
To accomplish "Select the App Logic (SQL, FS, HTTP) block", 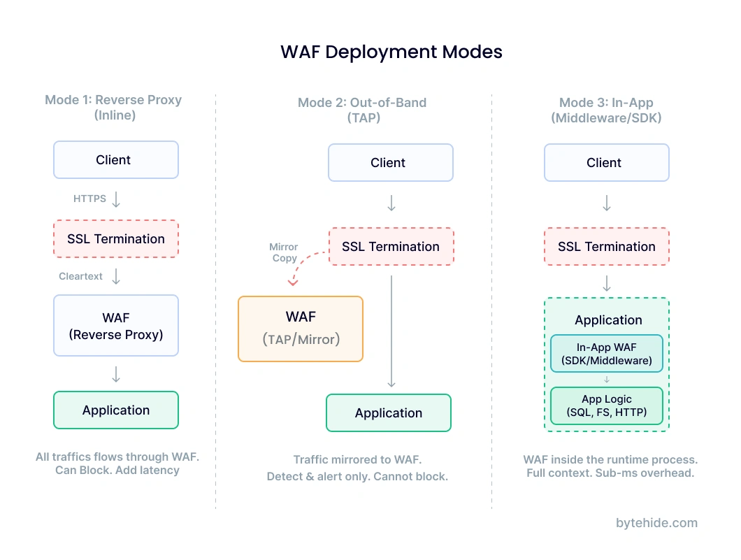I will (606, 405).
